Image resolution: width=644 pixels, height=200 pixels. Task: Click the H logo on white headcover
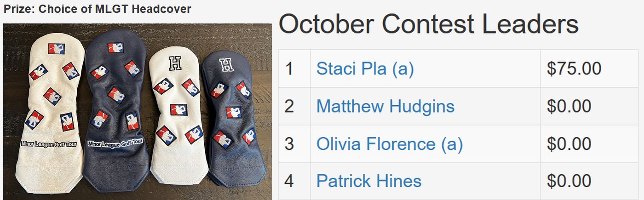[175, 63]
